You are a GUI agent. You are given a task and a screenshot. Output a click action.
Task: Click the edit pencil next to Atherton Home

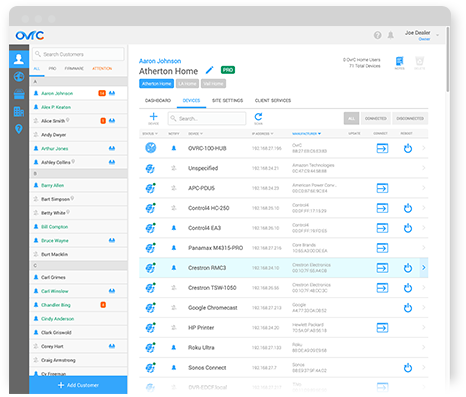click(x=209, y=70)
